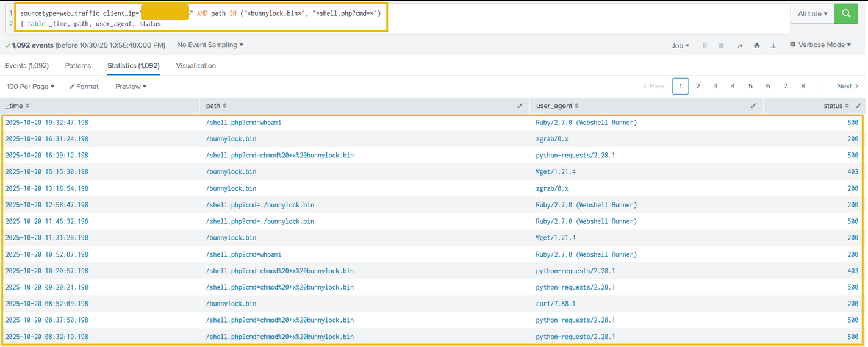Go to the Next results page
Image resolution: width=868 pixels, height=347 pixels.
click(847, 87)
